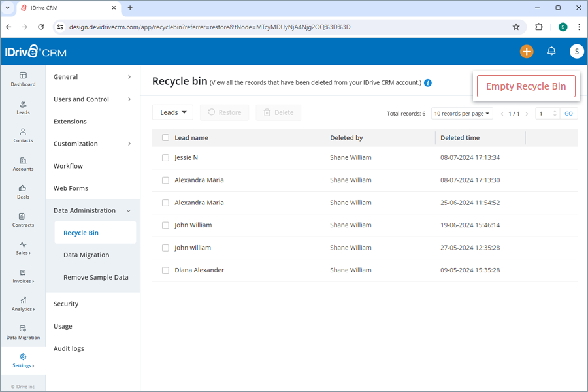Check the Jessie N record checkbox
The image size is (588, 392).
pyautogui.click(x=165, y=157)
